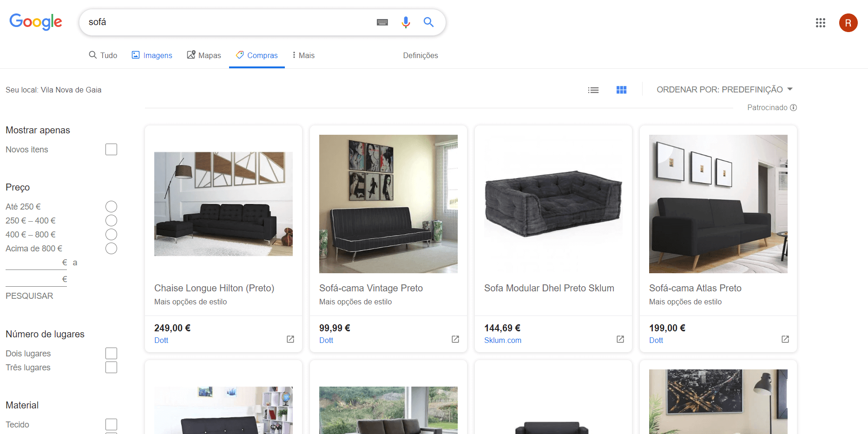Click the Chaise Longue Hilton product image
Image resolution: width=868 pixels, height=434 pixels.
224,204
